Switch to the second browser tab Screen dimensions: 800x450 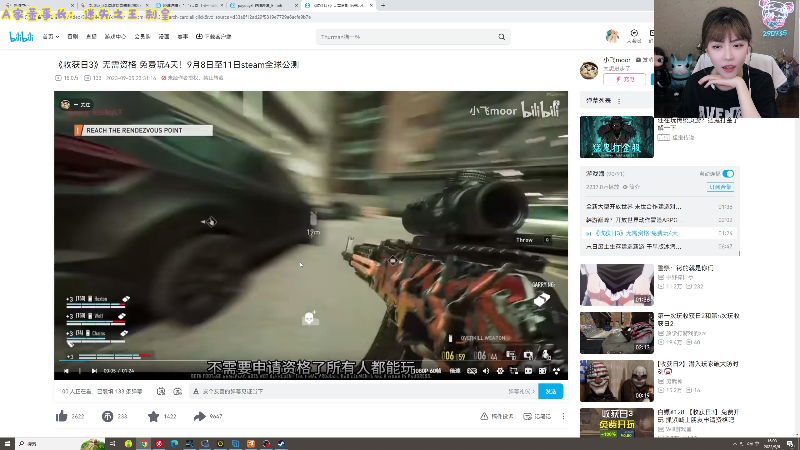pos(115,5)
